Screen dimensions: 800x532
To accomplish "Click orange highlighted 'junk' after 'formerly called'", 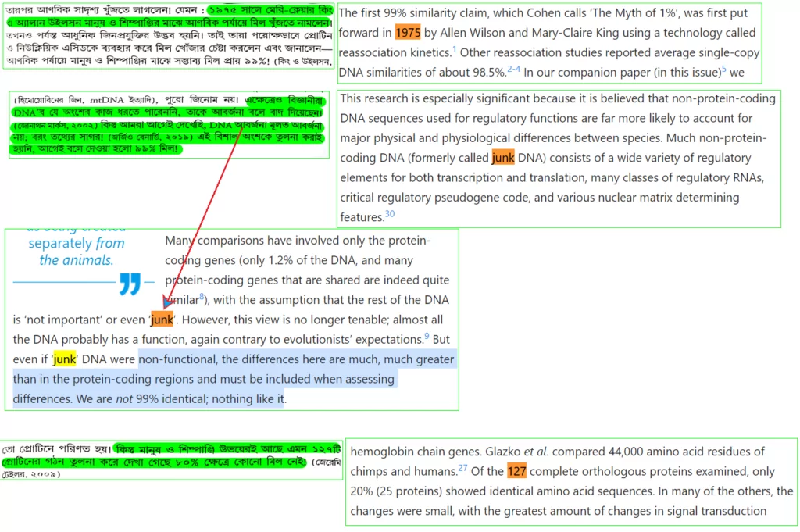I will (x=502, y=158).
